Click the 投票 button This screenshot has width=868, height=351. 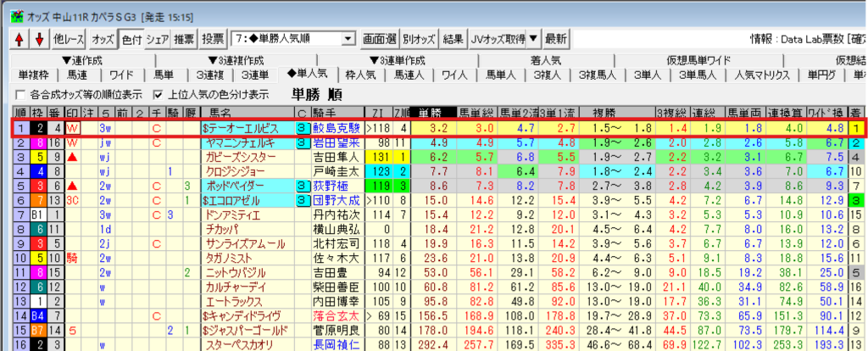(214, 39)
